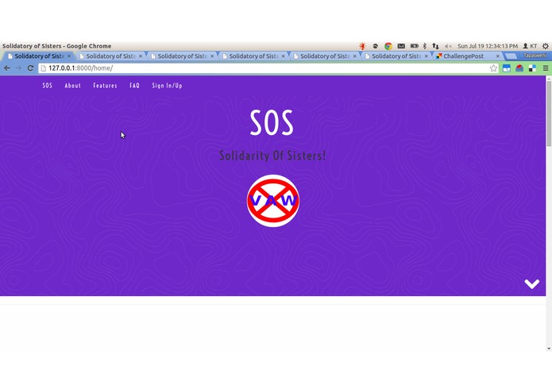Viewport: 552px width, 392px height.
Task: Select the active Solidatory of Sisters tab
Action: 39,56
